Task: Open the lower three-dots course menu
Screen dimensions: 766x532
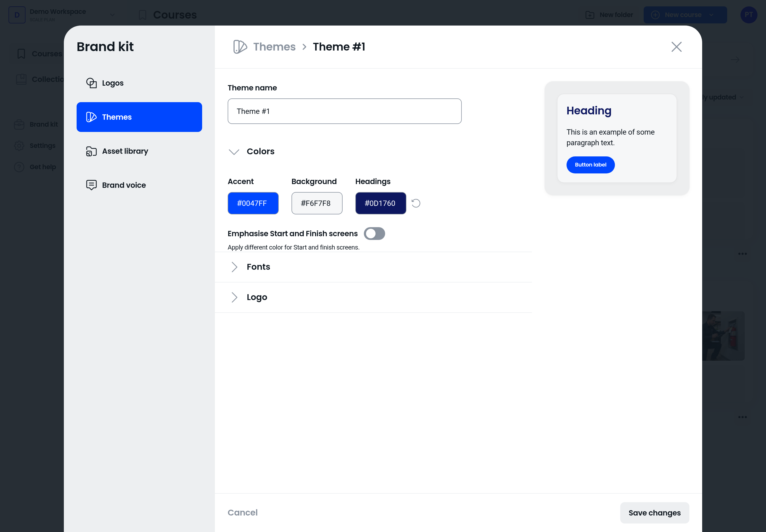Action: click(x=742, y=417)
